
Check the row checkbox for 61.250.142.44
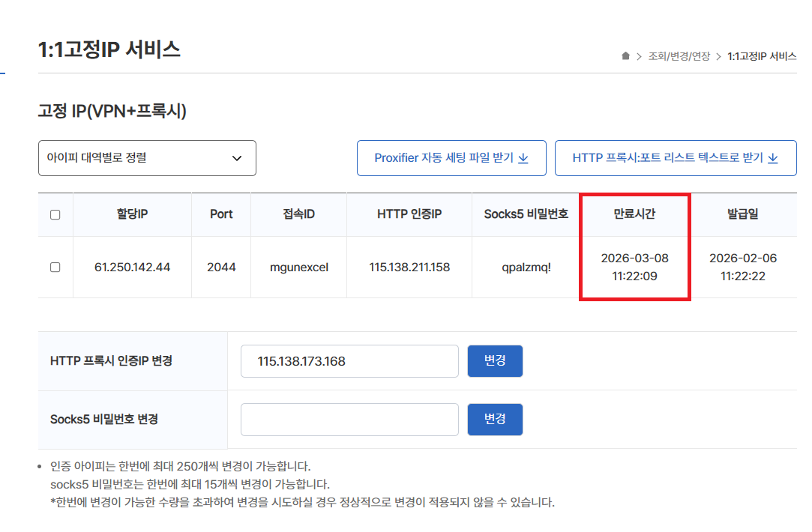coord(55,267)
